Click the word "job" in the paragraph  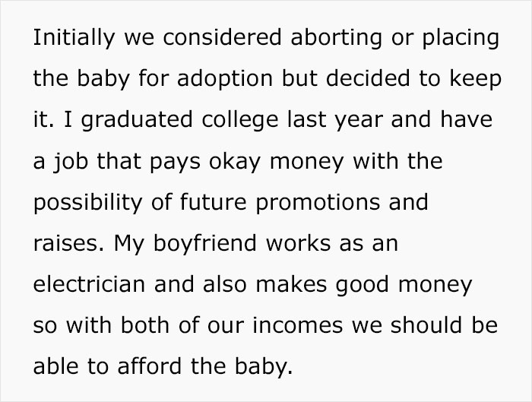point(65,163)
